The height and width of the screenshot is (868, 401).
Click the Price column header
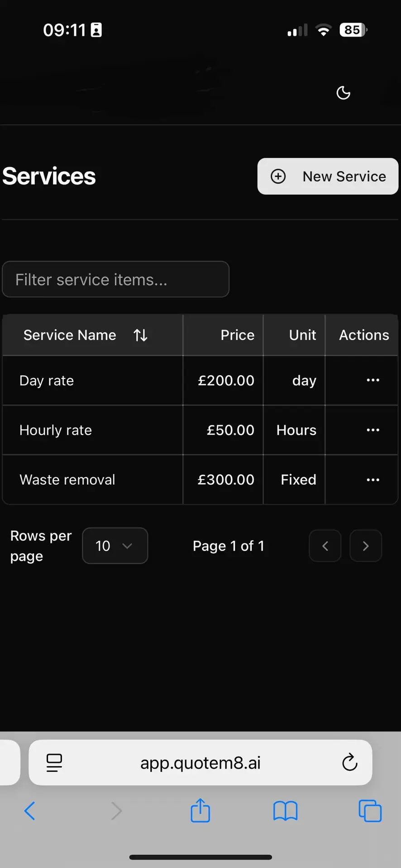click(x=237, y=335)
